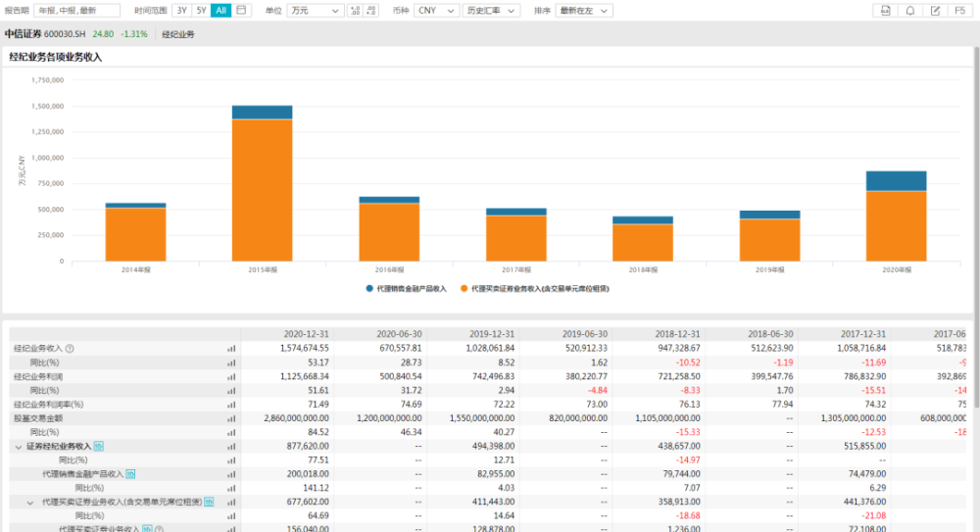The height and width of the screenshot is (532, 980).
Task: Open the 最新在左 sort order dropdown
Action: coord(584,11)
